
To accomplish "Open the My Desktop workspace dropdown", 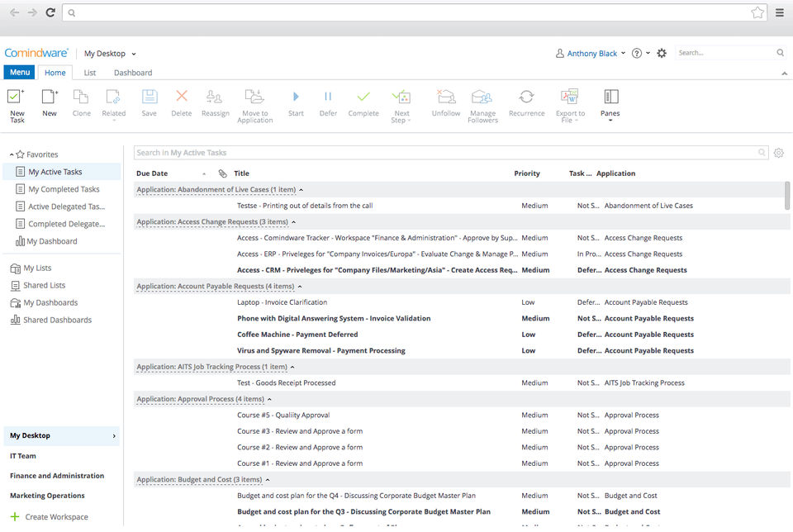I will [x=110, y=54].
